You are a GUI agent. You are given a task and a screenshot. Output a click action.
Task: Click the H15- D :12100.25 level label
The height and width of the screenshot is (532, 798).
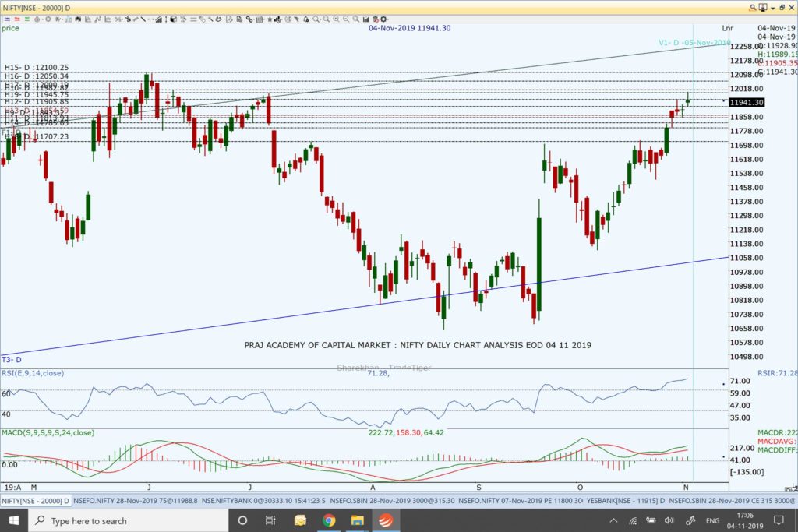36,67
